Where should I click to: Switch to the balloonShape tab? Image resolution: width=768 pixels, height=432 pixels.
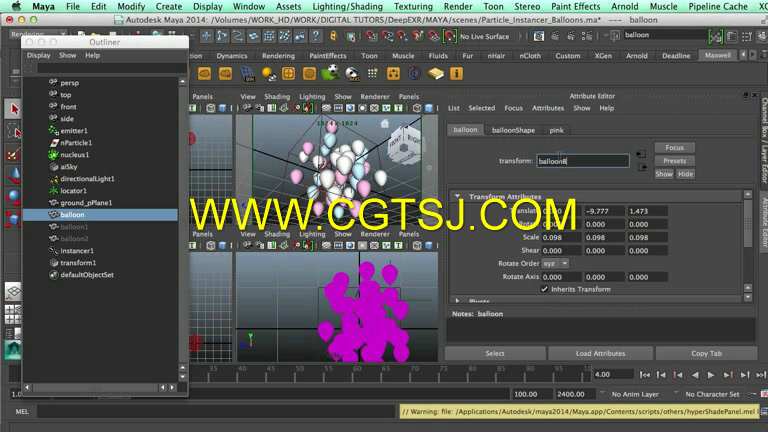pyautogui.click(x=513, y=130)
